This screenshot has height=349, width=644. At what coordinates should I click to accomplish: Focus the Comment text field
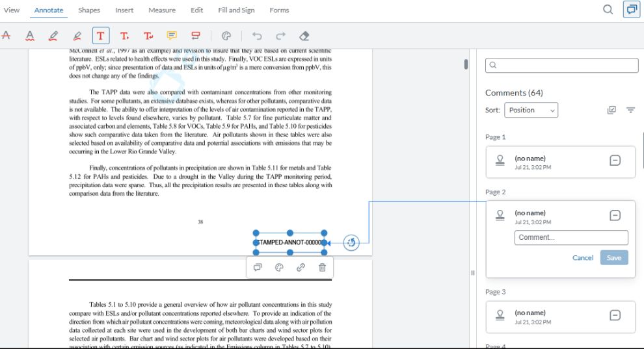click(x=571, y=237)
